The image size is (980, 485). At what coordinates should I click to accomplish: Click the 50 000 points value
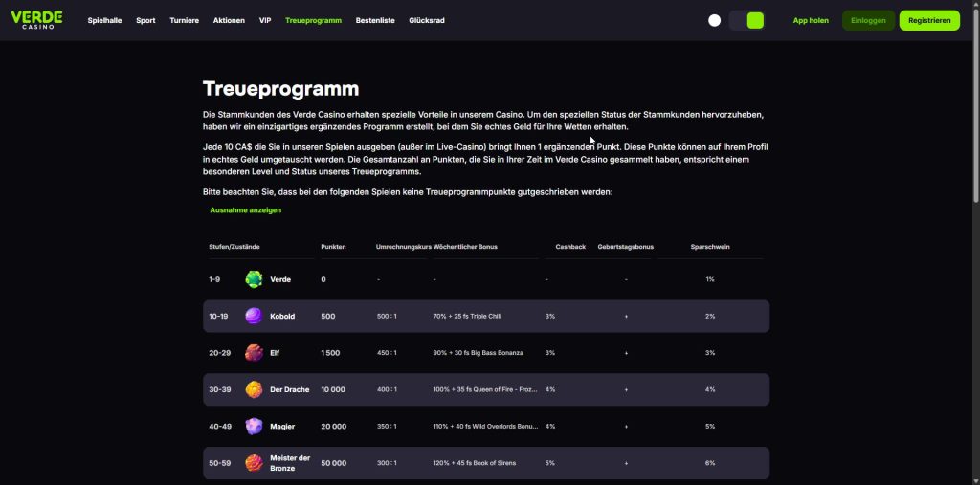(x=333, y=463)
